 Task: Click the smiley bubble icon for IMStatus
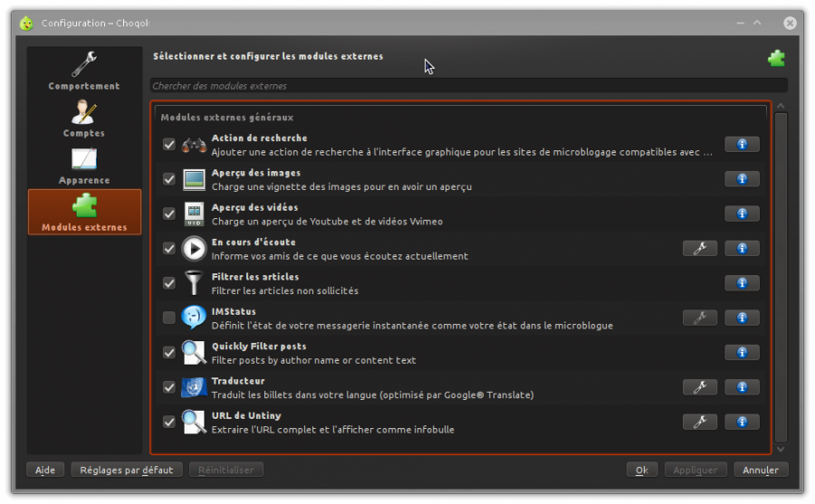pos(194,318)
